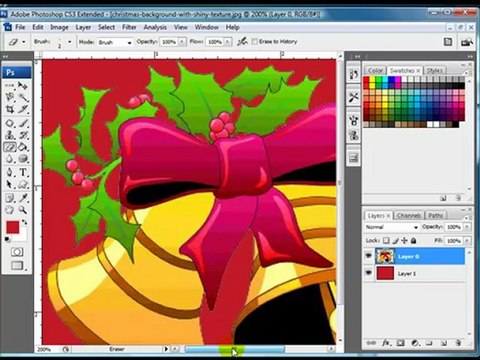Select the Custom Shape tool
The height and width of the screenshot is (360, 480).
pos(23,184)
